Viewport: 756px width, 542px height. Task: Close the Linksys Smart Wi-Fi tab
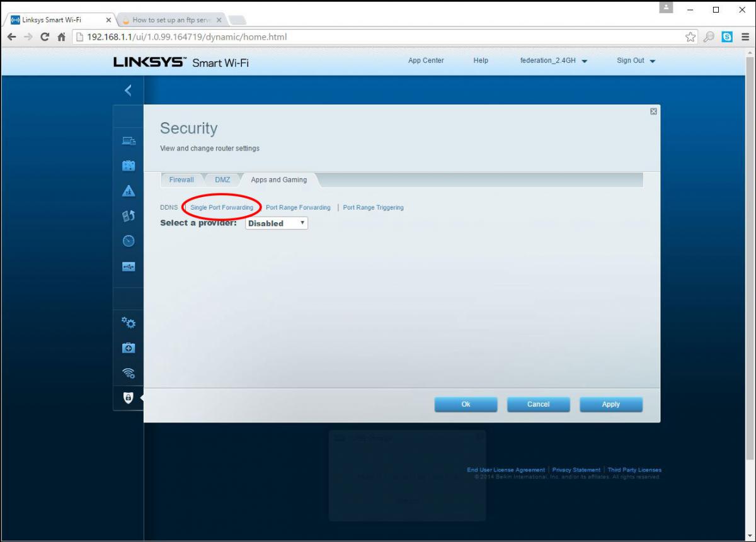tap(108, 20)
